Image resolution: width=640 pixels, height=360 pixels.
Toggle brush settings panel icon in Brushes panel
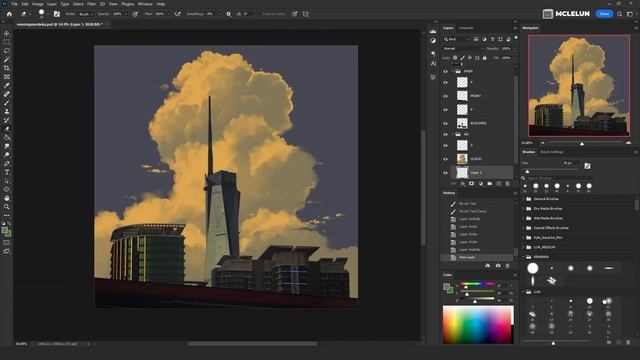click(x=587, y=166)
